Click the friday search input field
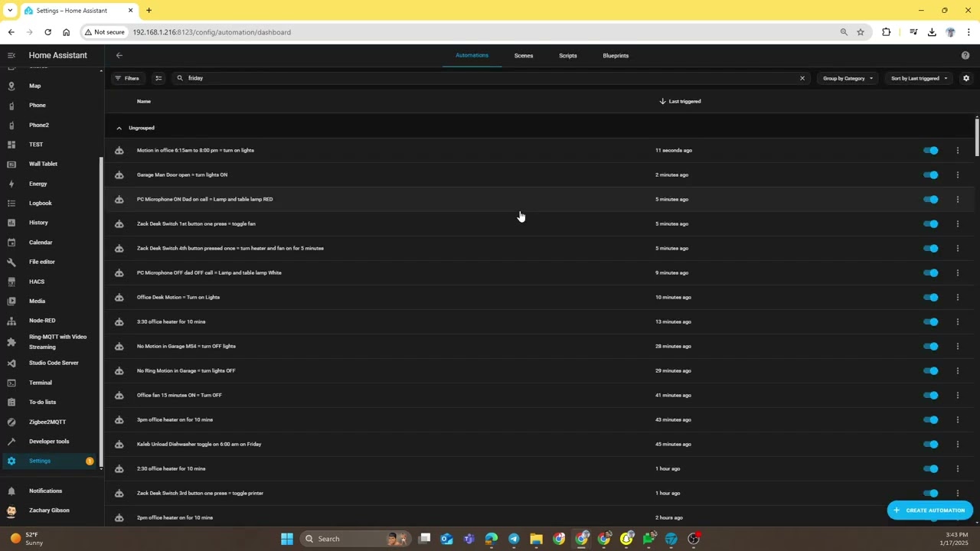 490,78
